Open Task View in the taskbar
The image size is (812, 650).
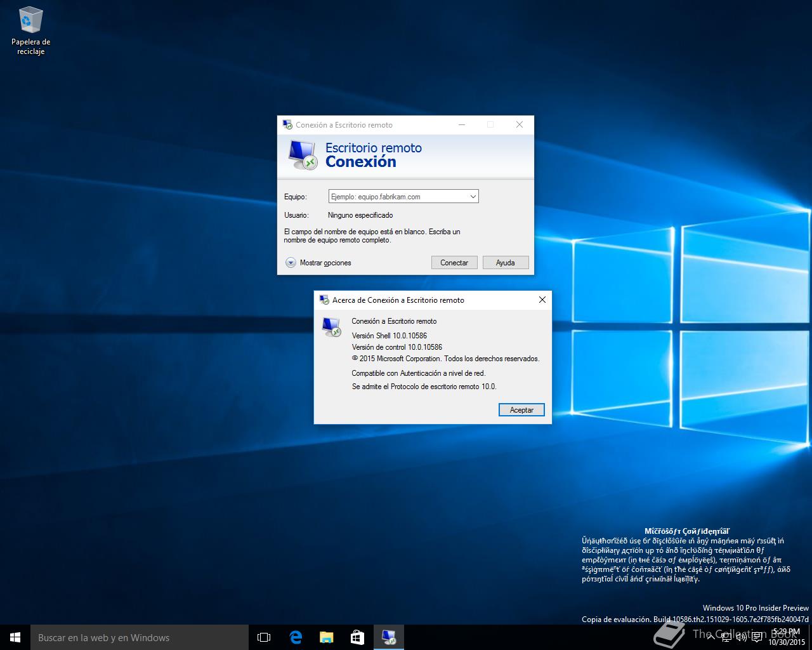(x=264, y=637)
